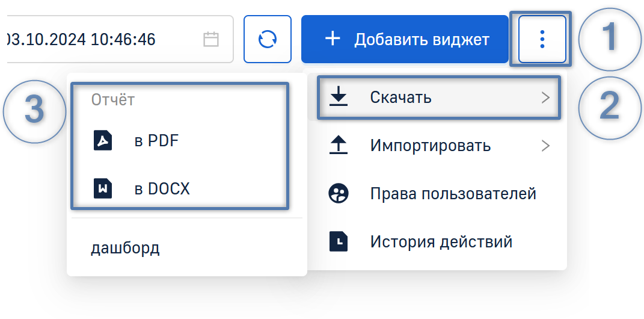
Task: Expand the Скачать submenu chevron
Action: tap(545, 97)
